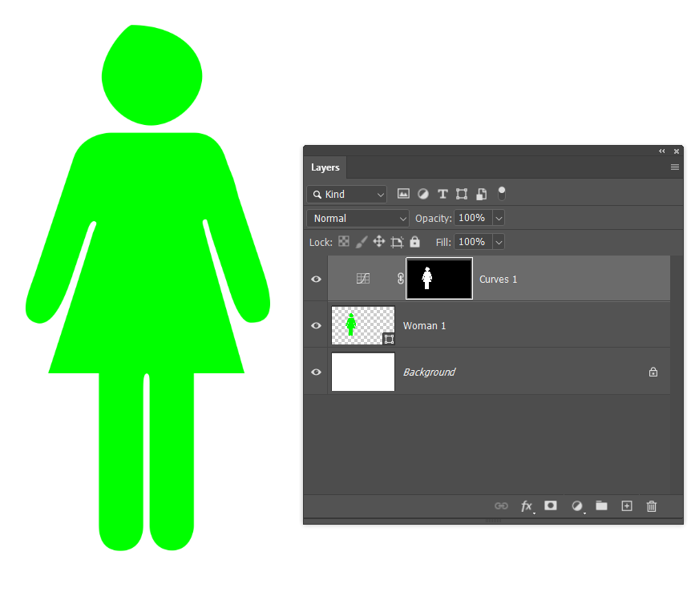Toggle visibility of the Background layer
The image size is (695, 616).
pyautogui.click(x=316, y=372)
